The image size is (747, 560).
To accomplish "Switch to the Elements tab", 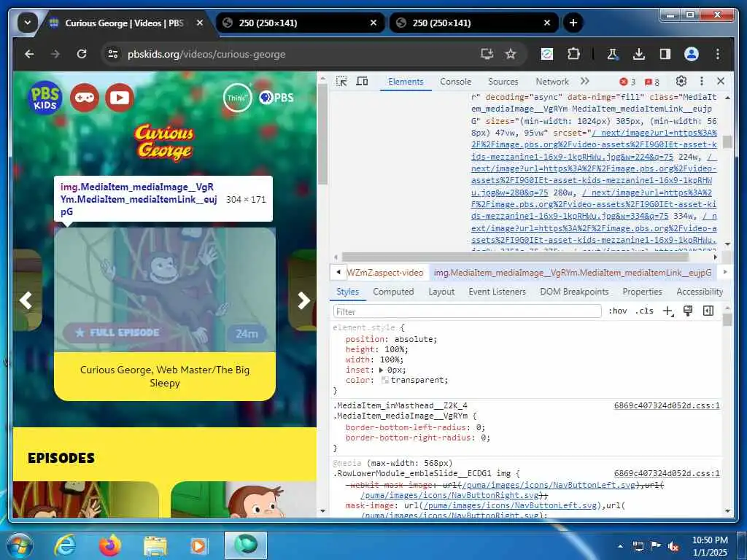I will (x=406, y=82).
